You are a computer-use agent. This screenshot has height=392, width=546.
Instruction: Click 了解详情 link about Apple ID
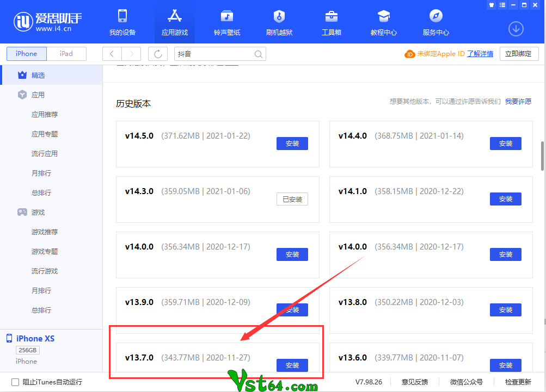(480, 54)
